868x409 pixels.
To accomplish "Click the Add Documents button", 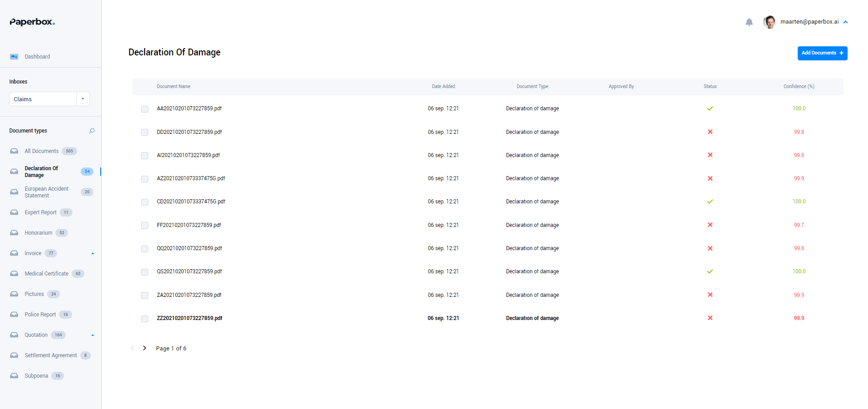I will (822, 53).
